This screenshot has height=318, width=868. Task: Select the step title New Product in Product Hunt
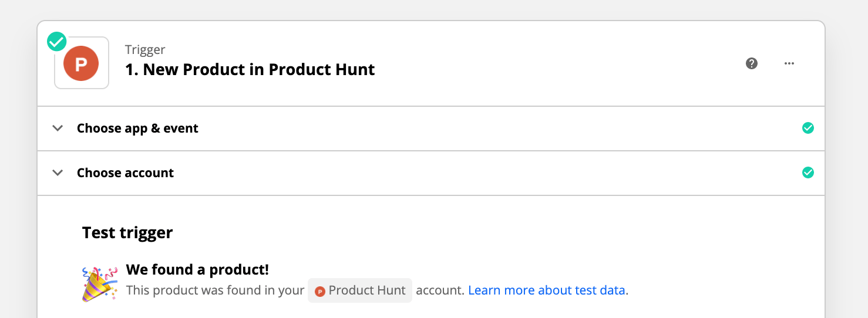click(x=250, y=70)
